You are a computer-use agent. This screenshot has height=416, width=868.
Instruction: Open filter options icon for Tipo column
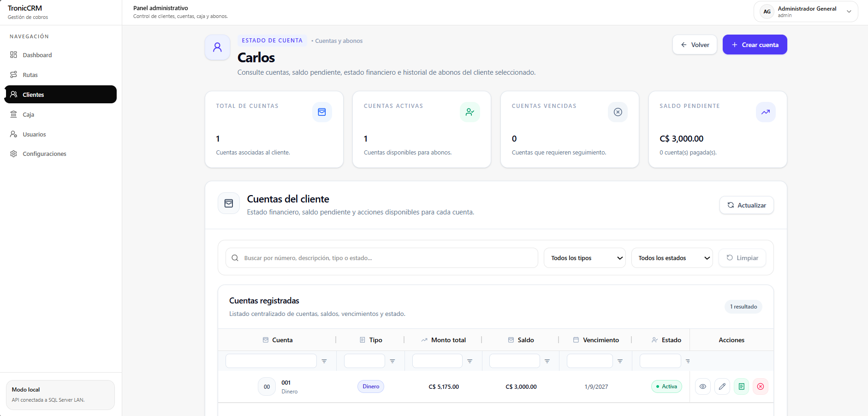pos(392,361)
